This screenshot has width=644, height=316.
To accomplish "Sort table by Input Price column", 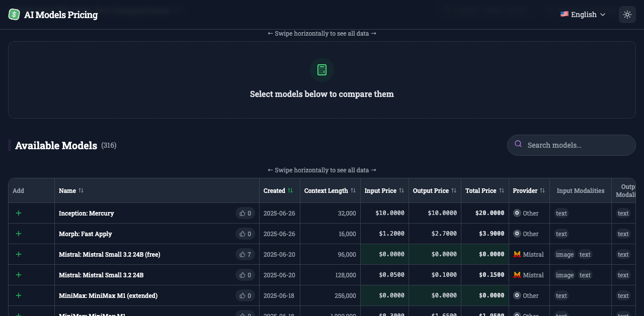I will pos(384,191).
